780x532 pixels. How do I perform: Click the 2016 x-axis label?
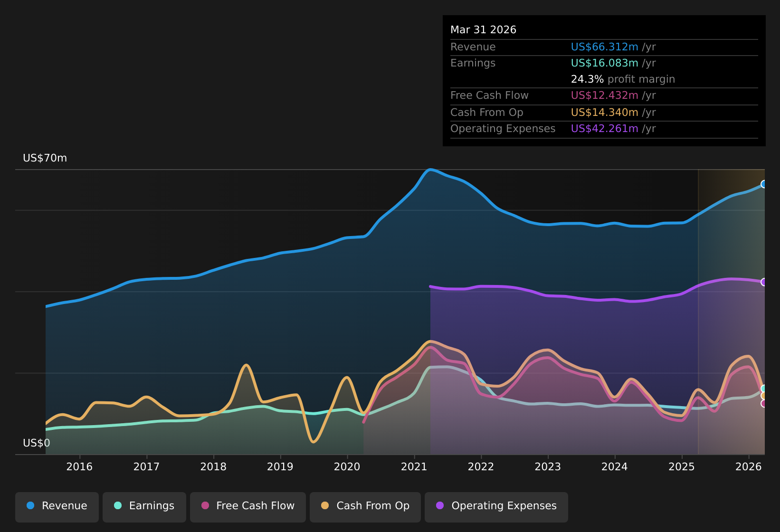79,467
